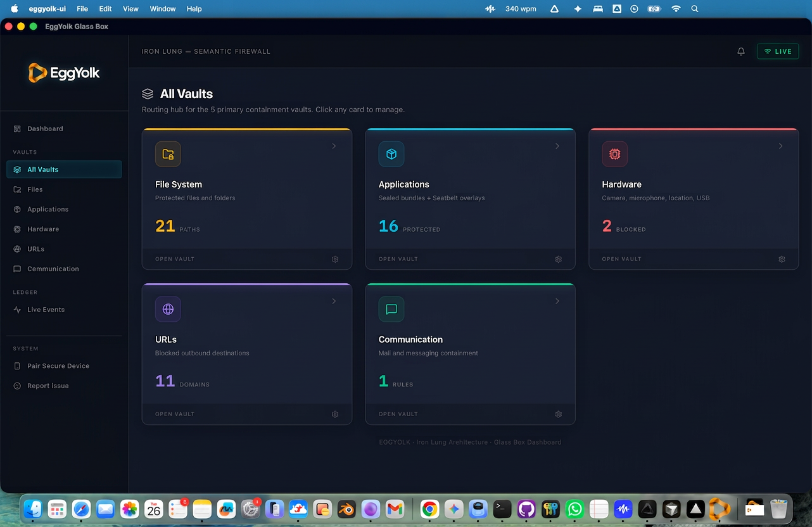The image size is (812, 527).
Task: Open Vault on Hardware card
Action: coord(621,259)
